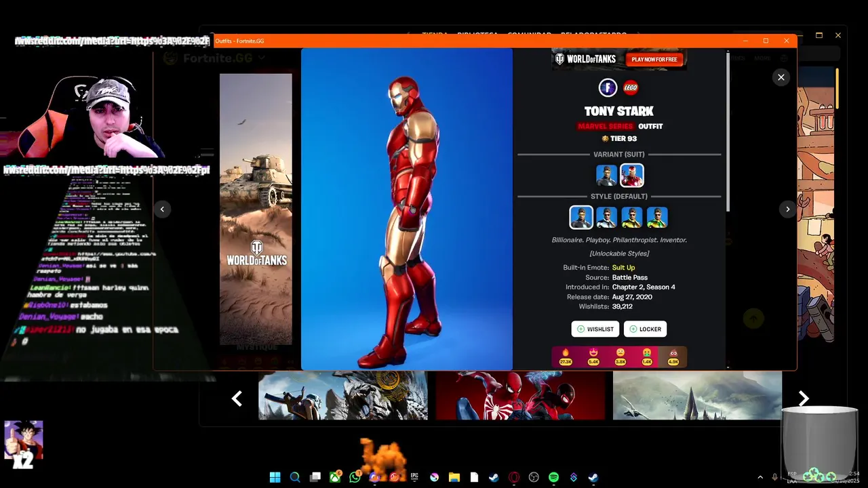Open WhatsApp on taskbar
868x488 pixels.
355,477
